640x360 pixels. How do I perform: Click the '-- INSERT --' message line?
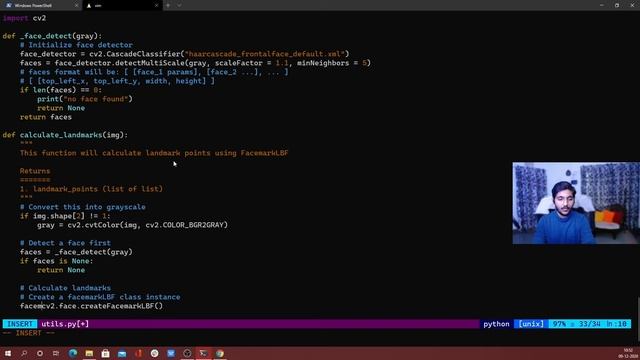click(x=28, y=333)
